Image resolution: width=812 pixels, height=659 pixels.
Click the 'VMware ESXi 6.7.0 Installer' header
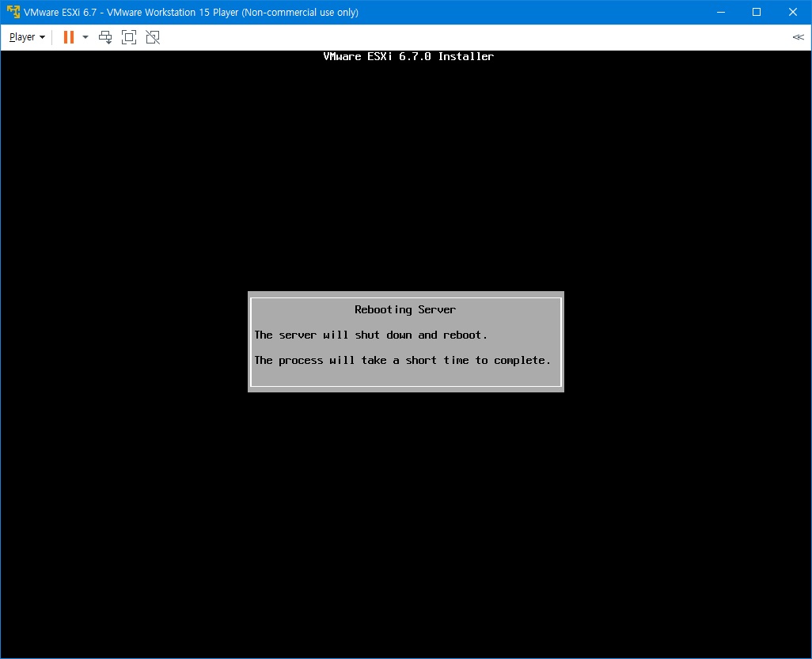(x=408, y=56)
